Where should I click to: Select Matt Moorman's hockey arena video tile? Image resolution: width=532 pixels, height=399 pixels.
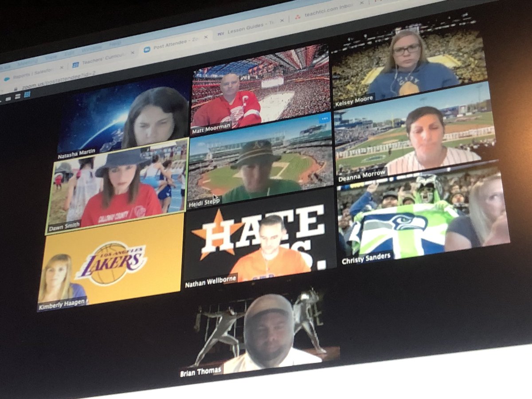[x=260, y=90]
